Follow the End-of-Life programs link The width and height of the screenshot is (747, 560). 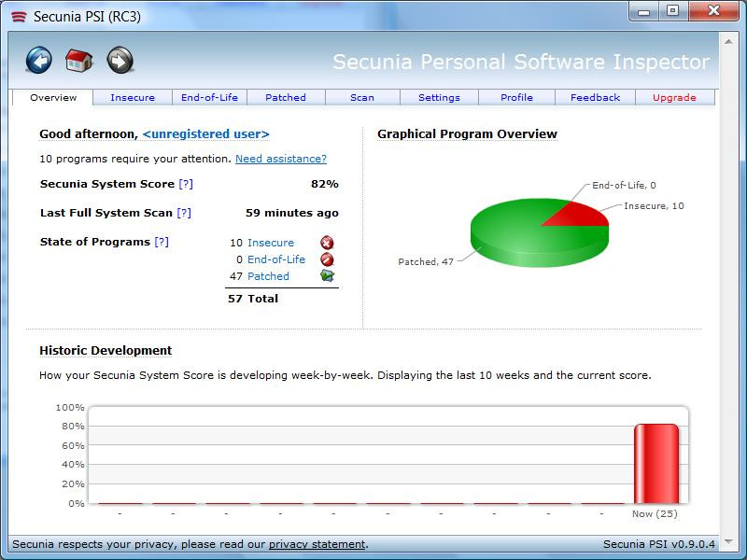point(276,259)
